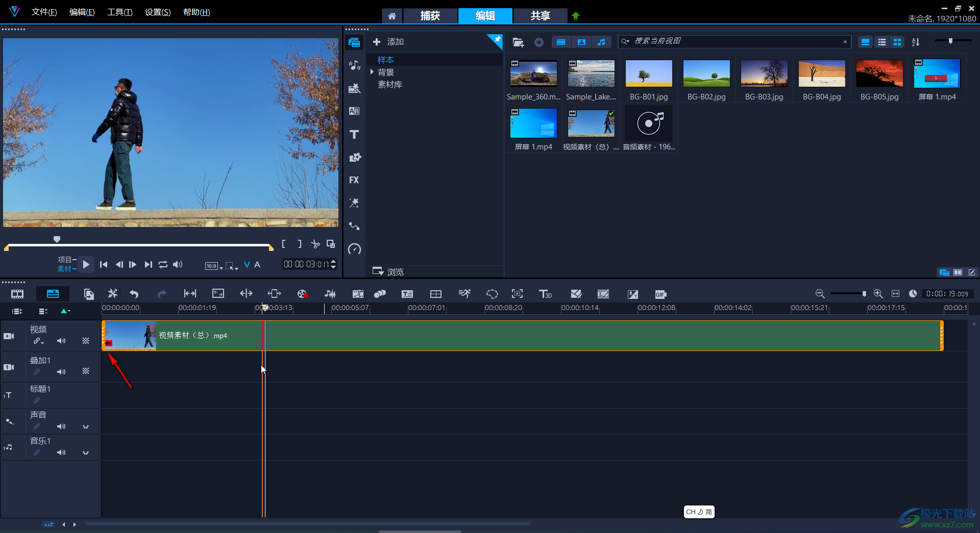Click the 浏览 browse button

pyautogui.click(x=388, y=271)
